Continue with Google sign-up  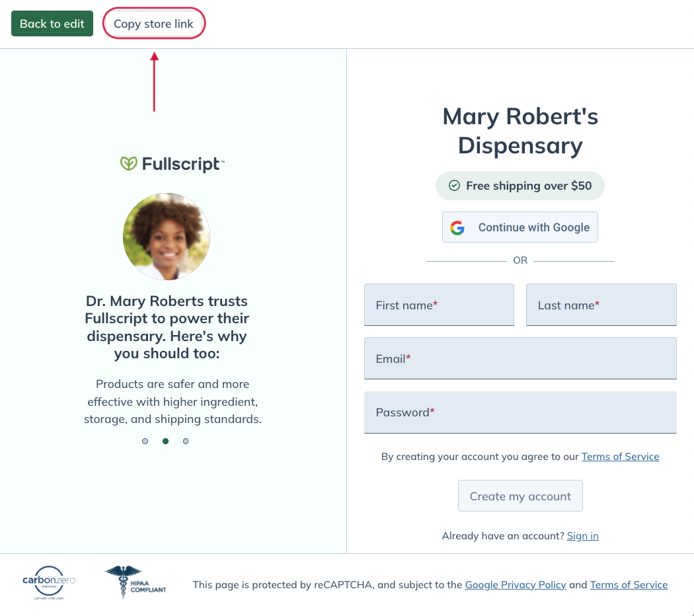click(520, 227)
